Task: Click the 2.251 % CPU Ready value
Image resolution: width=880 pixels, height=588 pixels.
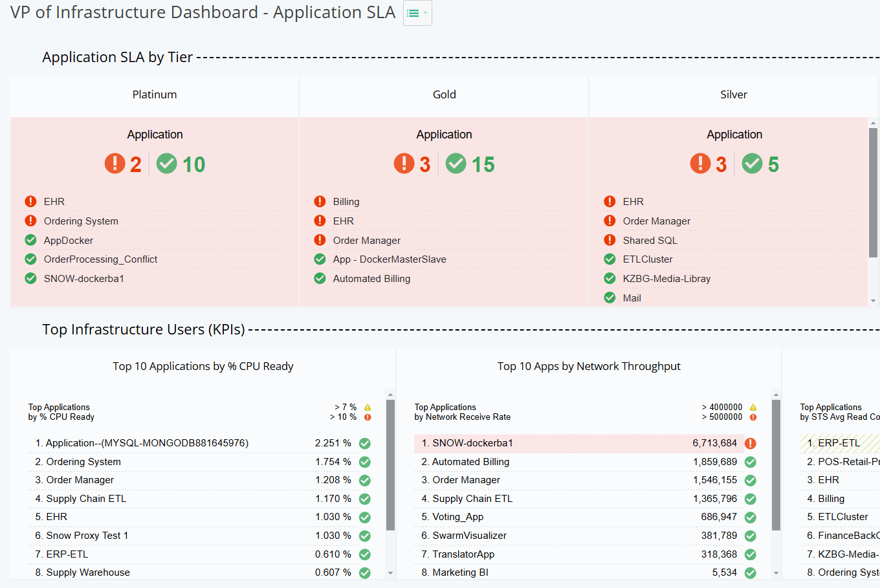Action: 333,443
